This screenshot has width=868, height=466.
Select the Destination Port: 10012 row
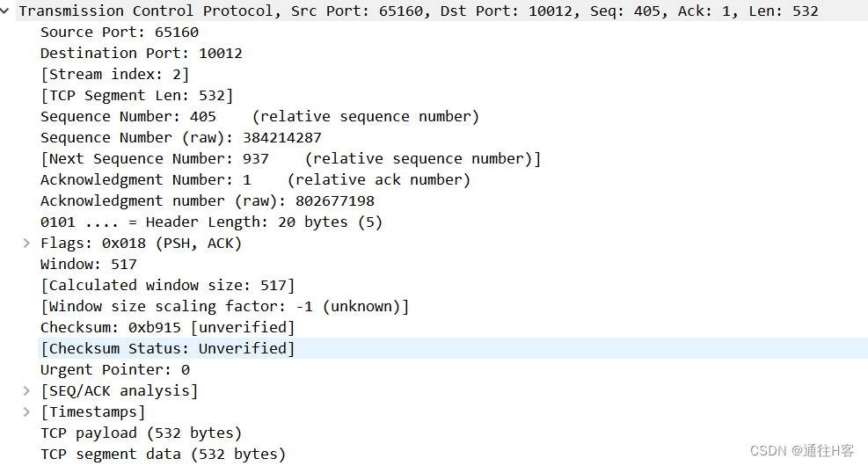141,54
